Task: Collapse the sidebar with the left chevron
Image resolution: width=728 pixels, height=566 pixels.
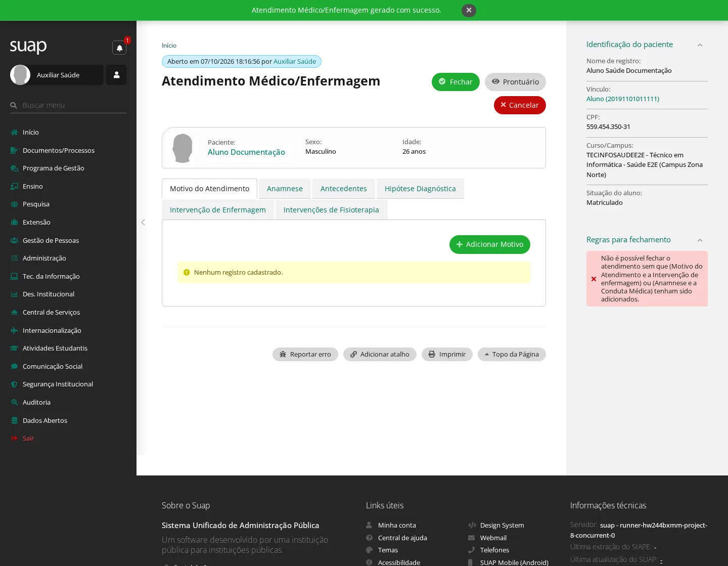Action: point(143,222)
